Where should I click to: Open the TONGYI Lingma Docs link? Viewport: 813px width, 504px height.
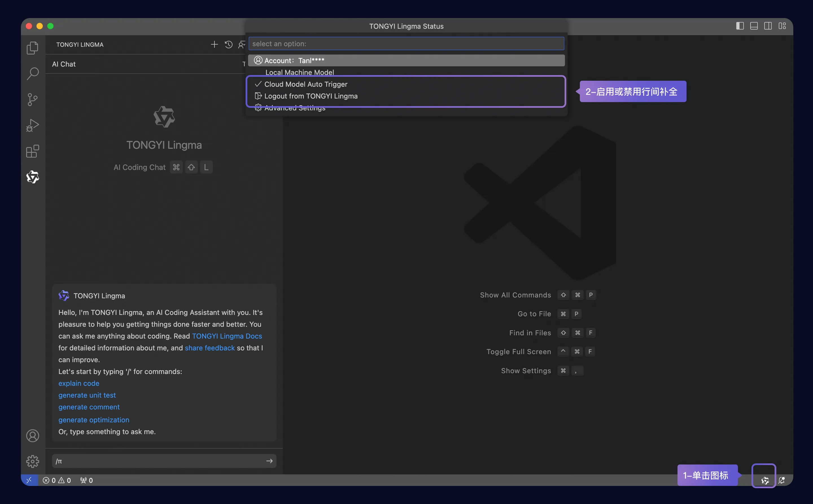click(227, 336)
